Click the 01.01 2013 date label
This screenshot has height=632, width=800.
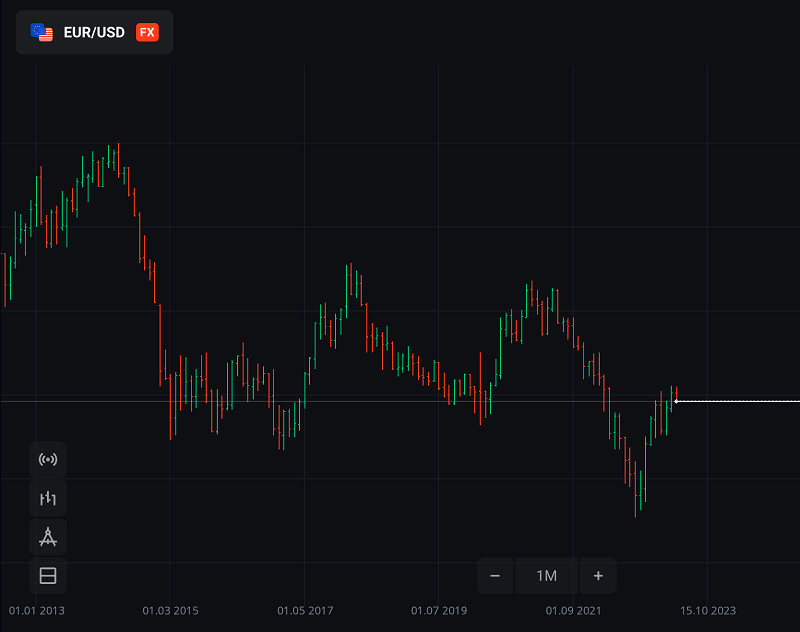tap(37, 611)
